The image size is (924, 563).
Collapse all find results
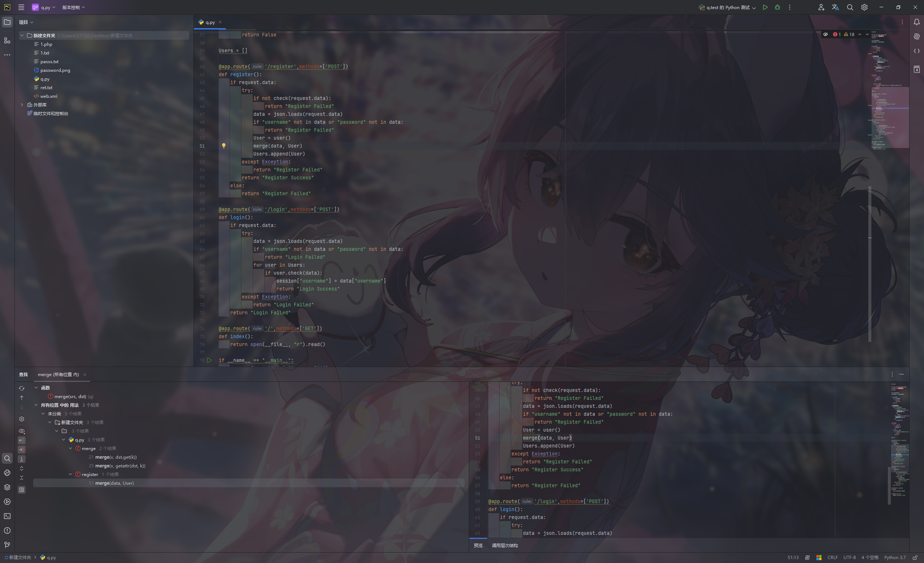[22, 478]
